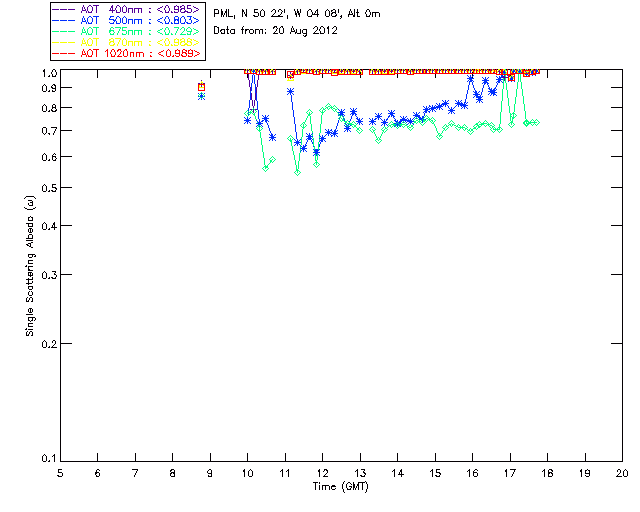Click the x-axis label 7

[x=135, y=473]
